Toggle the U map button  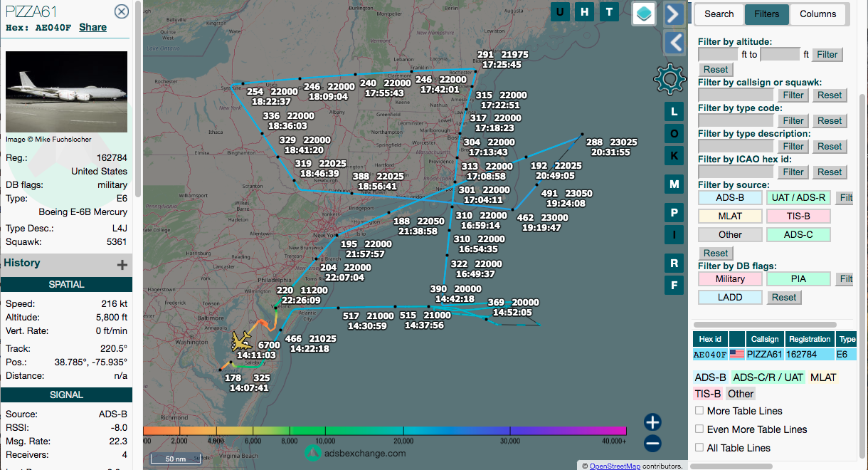pos(561,11)
